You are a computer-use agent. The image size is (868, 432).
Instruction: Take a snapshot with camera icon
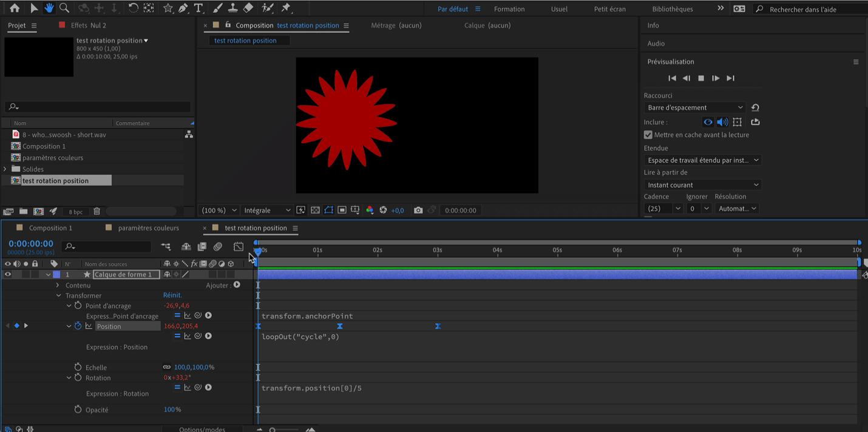tap(418, 210)
